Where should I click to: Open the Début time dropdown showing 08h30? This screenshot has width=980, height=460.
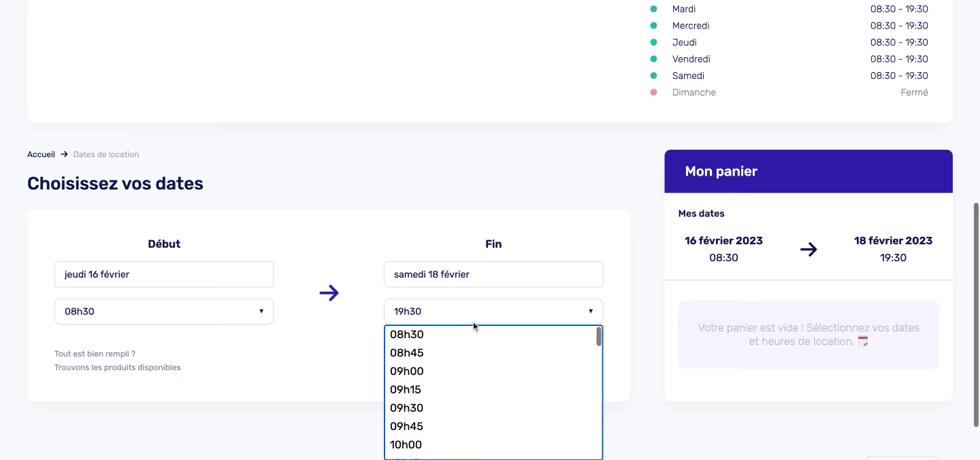164,312
